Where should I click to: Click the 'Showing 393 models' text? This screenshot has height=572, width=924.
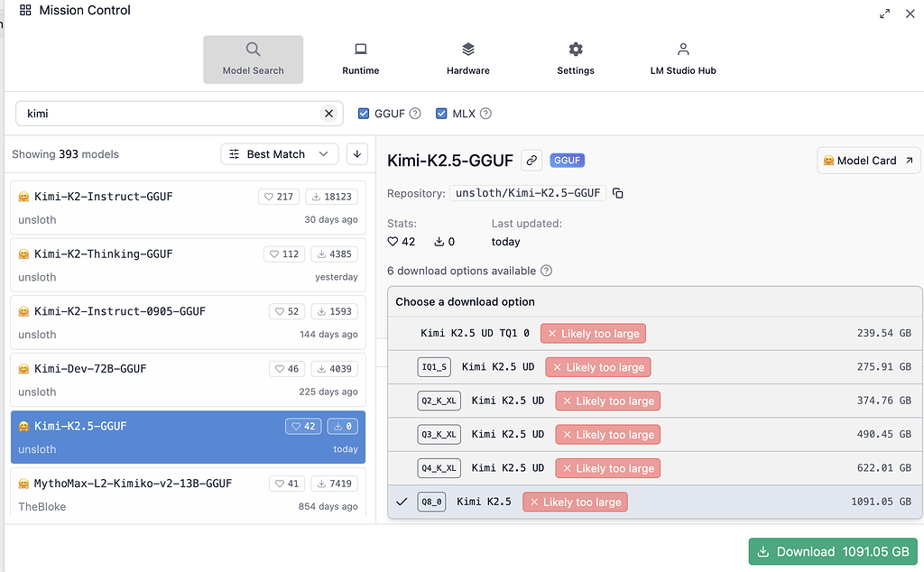[x=65, y=154]
